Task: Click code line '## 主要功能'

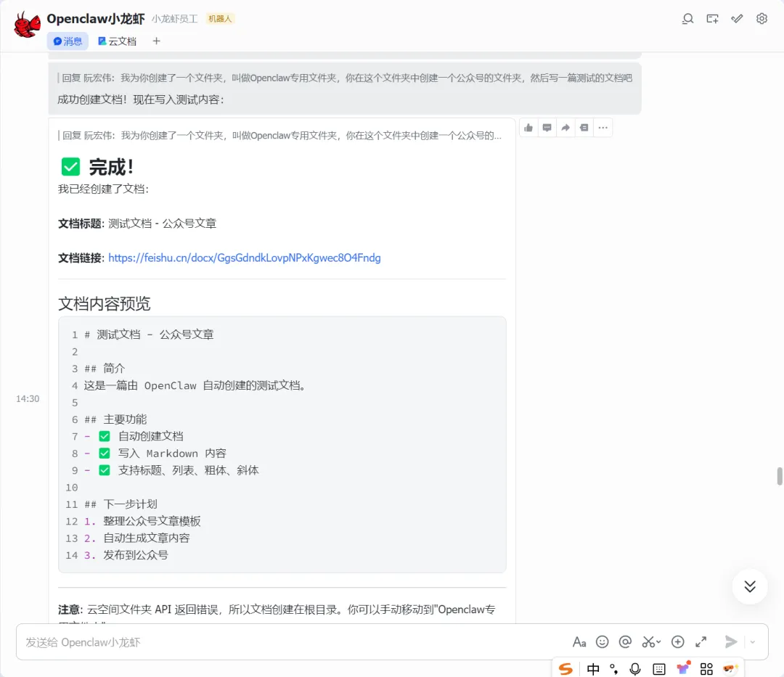Action: click(x=115, y=419)
